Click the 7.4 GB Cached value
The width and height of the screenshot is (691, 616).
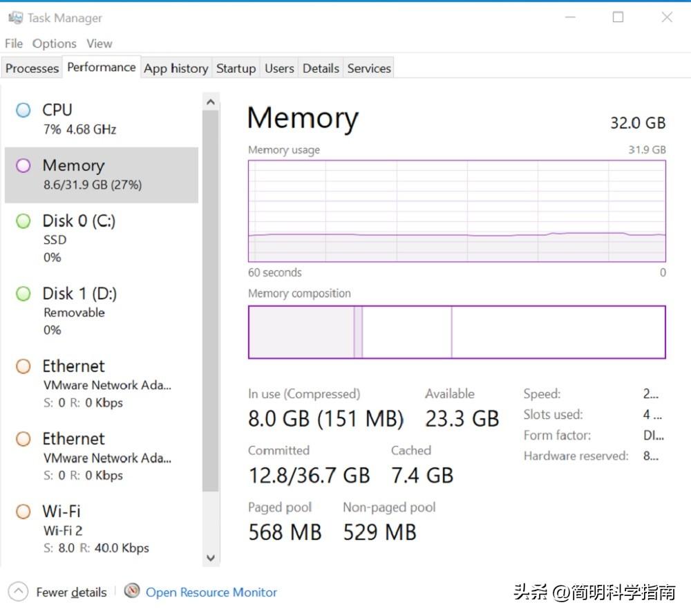click(422, 476)
